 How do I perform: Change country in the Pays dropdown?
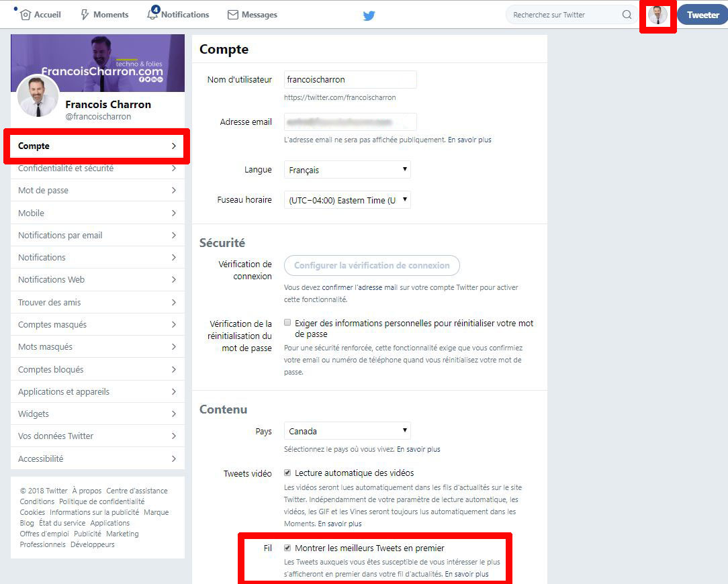[347, 430]
